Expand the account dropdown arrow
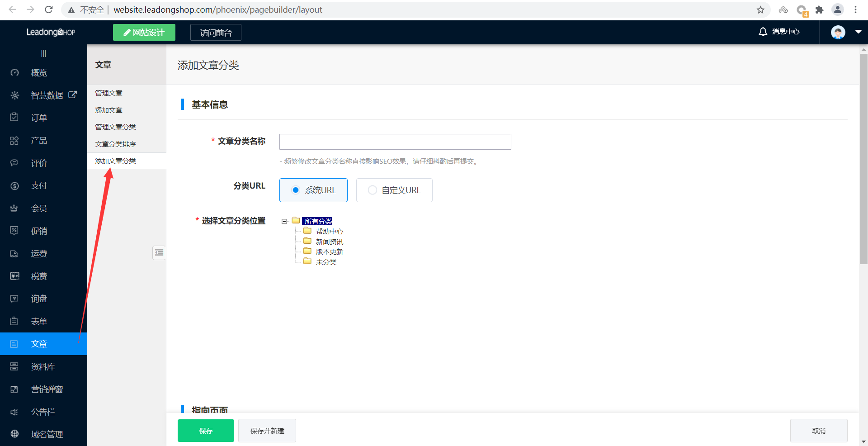The width and height of the screenshot is (868, 446). point(858,32)
